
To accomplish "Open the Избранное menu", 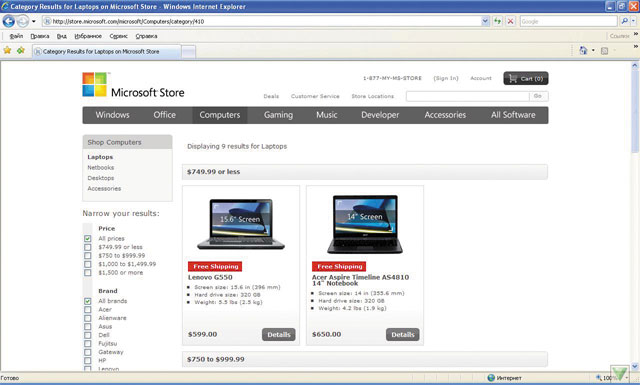I will click(x=88, y=36).
